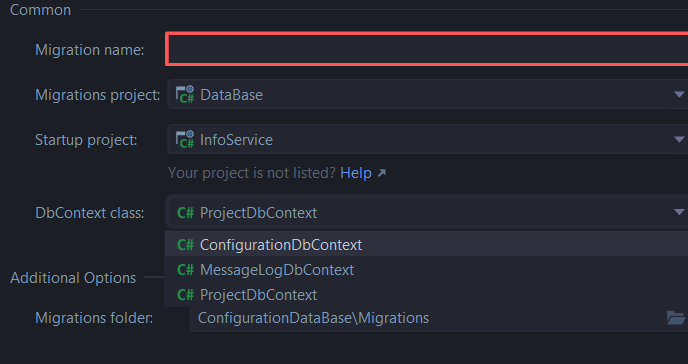Open the Help link
688x364 pixels.
356,173
